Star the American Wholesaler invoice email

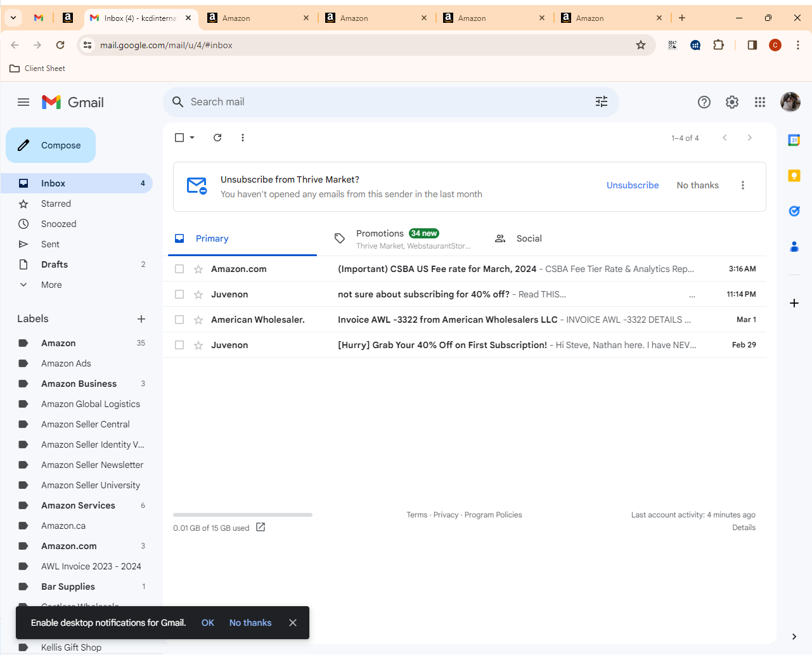198,320
